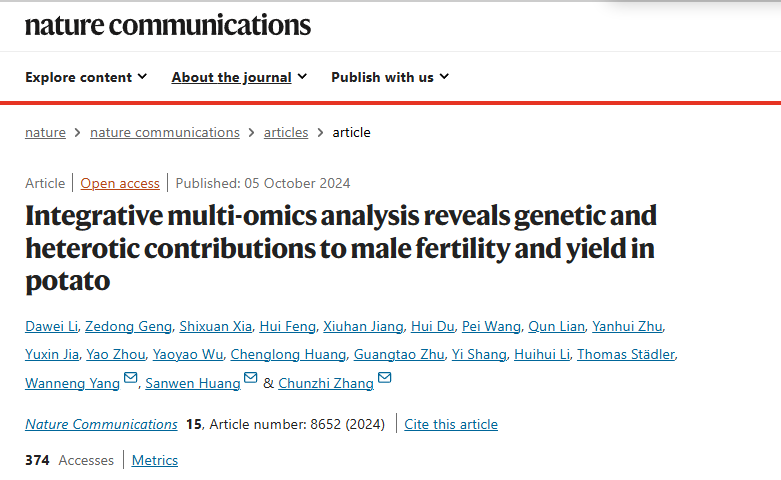
Task: Click envelope icon next to Wanneng Yang
Action: pos(130,378)
